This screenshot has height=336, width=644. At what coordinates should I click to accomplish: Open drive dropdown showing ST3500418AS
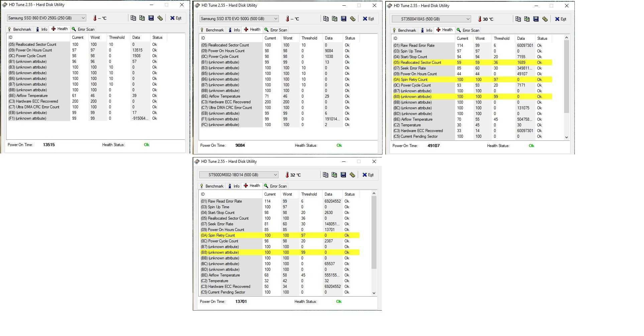[431, 19]
